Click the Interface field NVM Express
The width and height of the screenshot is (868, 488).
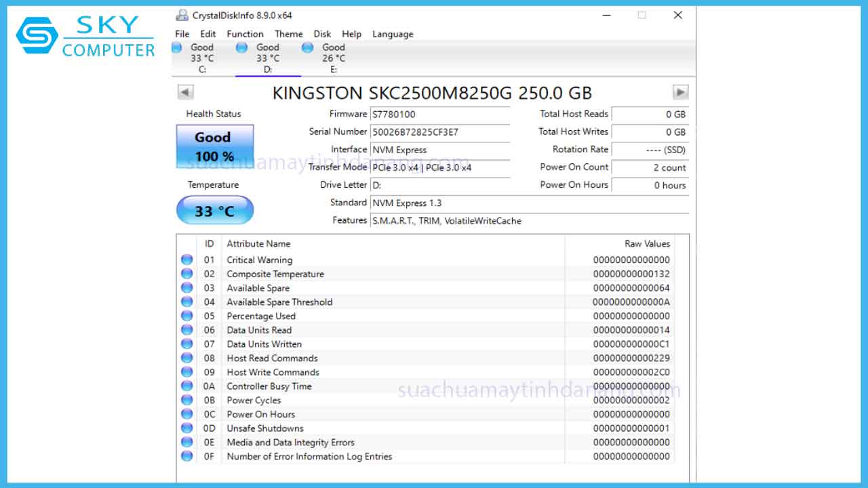click(440, 150)
